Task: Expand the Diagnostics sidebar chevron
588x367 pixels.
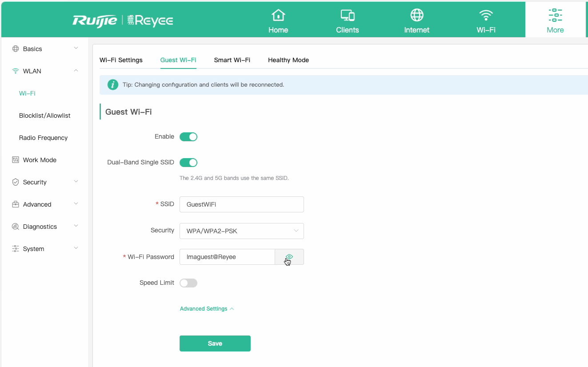Action: (x=76, y=226)
